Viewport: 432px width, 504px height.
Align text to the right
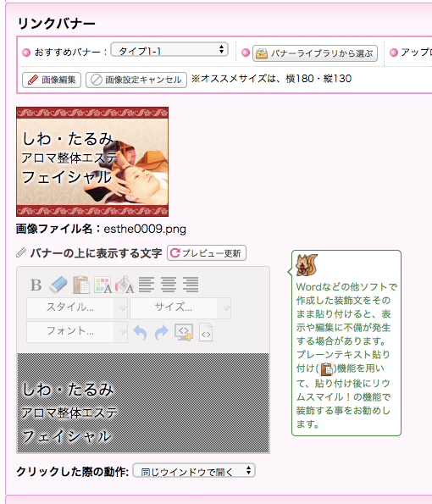(x=191, y=285)
